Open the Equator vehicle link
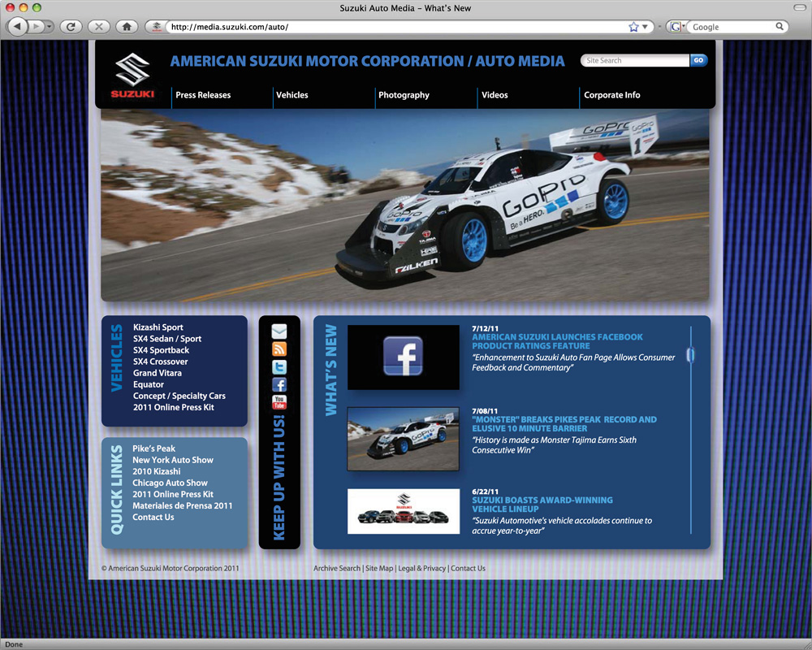Screen dimensions: 812x650 click(149, 384)
